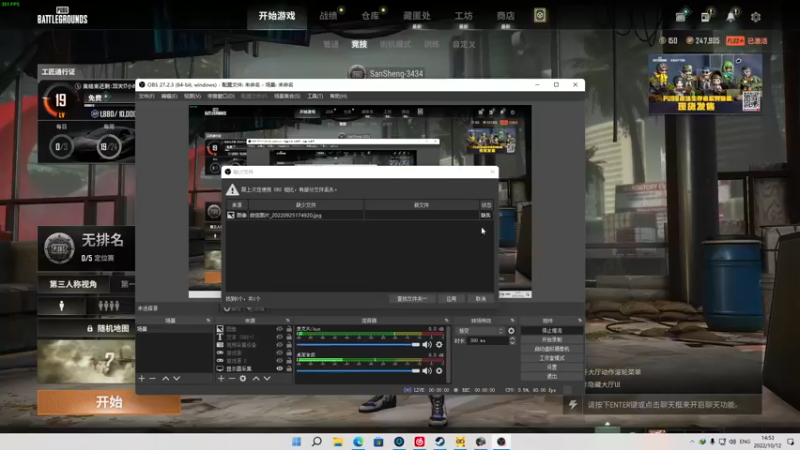Open source properties gear in Sources dock

[243, 379]
